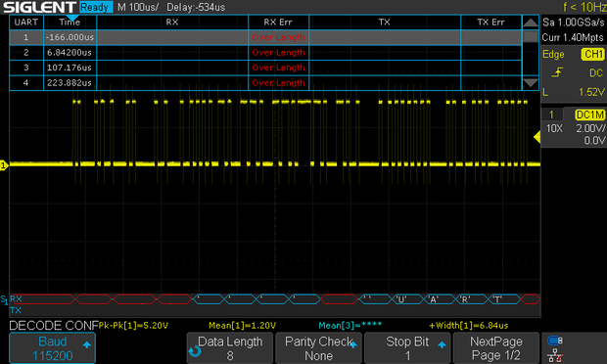Click the decode list scrollbar thumb
This screenshot has height=364, width=607.
pyautogui.click(x=531, y=37)
